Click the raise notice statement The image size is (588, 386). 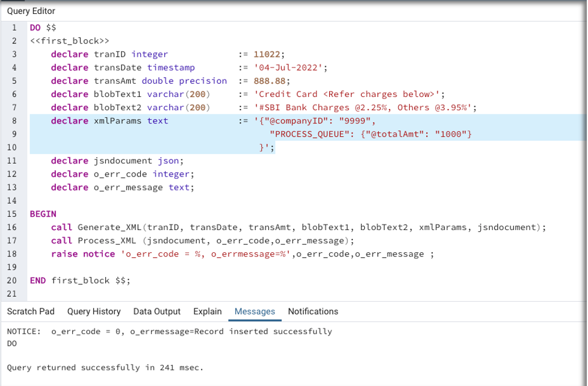[x=82, y=254]
